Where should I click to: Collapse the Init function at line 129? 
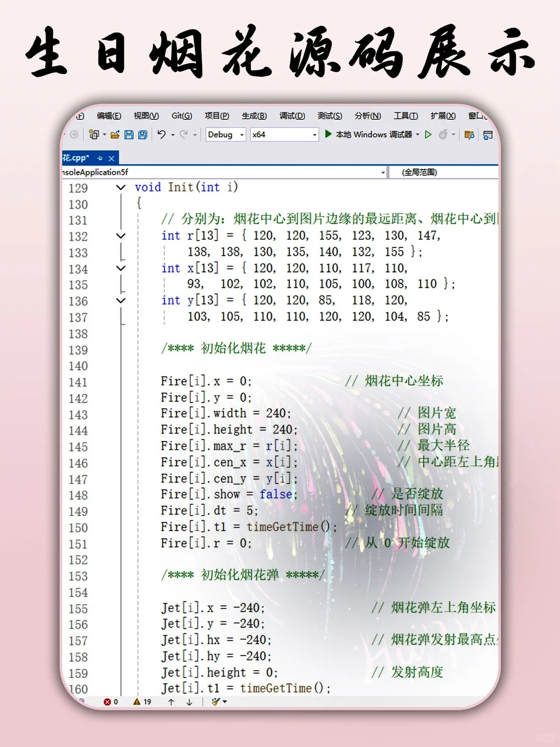click(121, 187)
